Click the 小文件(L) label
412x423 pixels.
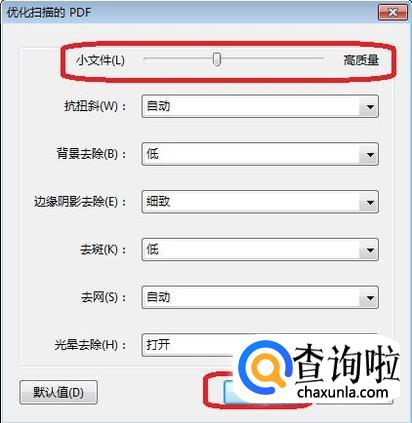[x=100, y=60]
